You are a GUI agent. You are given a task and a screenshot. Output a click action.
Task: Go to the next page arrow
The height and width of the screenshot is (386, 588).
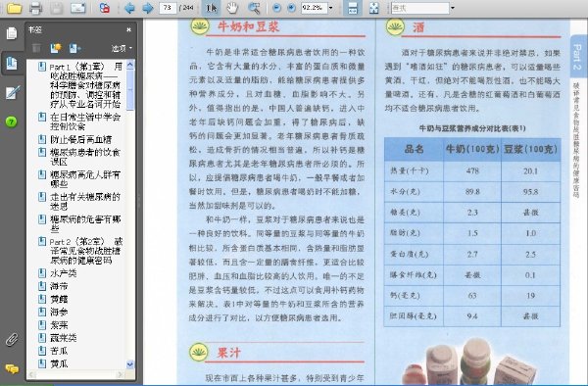tap(148, 8)
